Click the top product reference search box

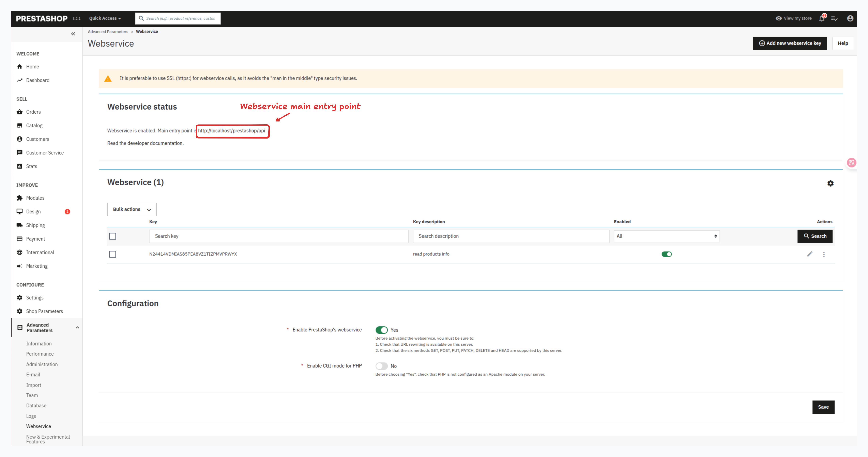(178, 18)
